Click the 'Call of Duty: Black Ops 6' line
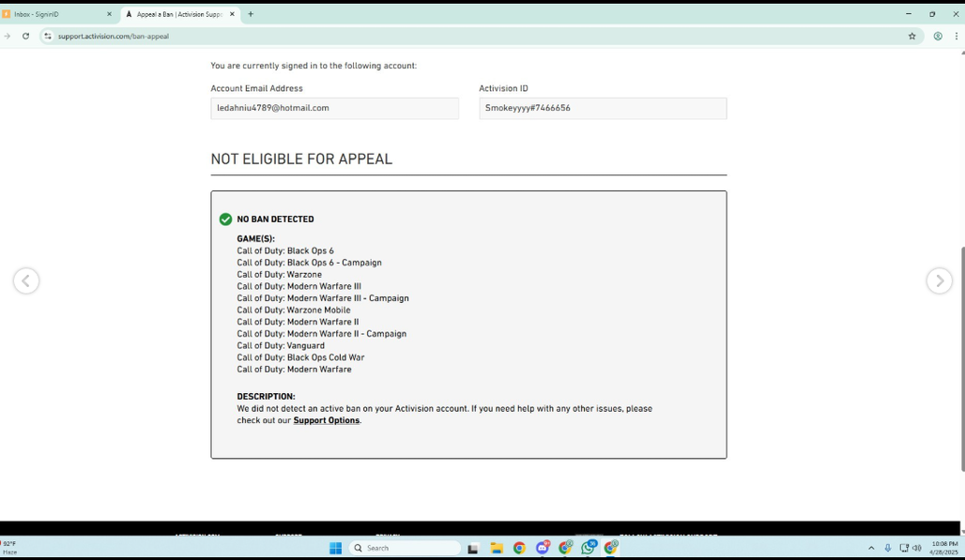This screenshot has height=560, width=965. click(285, 250)
